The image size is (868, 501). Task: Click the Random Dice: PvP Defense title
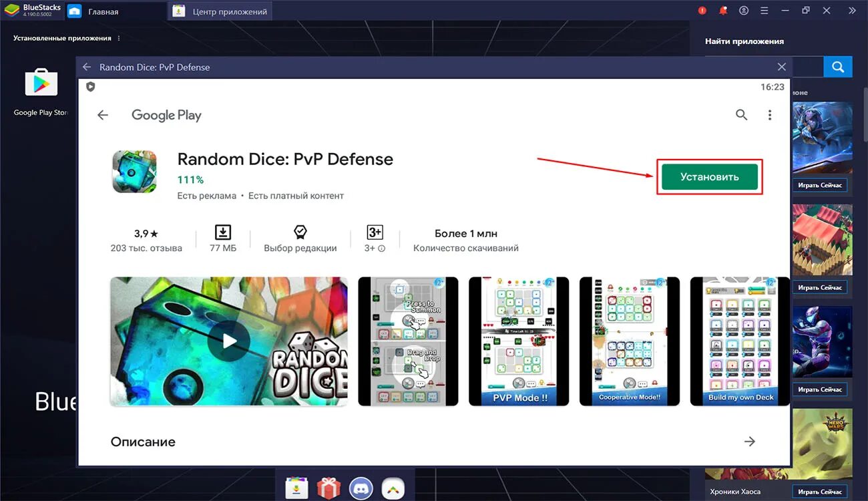point(285,159)
